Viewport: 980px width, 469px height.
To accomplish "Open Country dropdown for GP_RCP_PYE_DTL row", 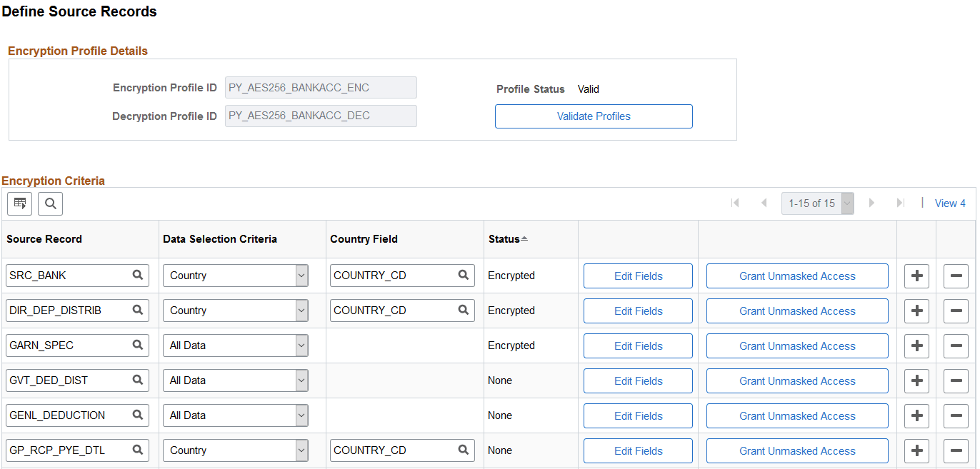I will [236, 450].
